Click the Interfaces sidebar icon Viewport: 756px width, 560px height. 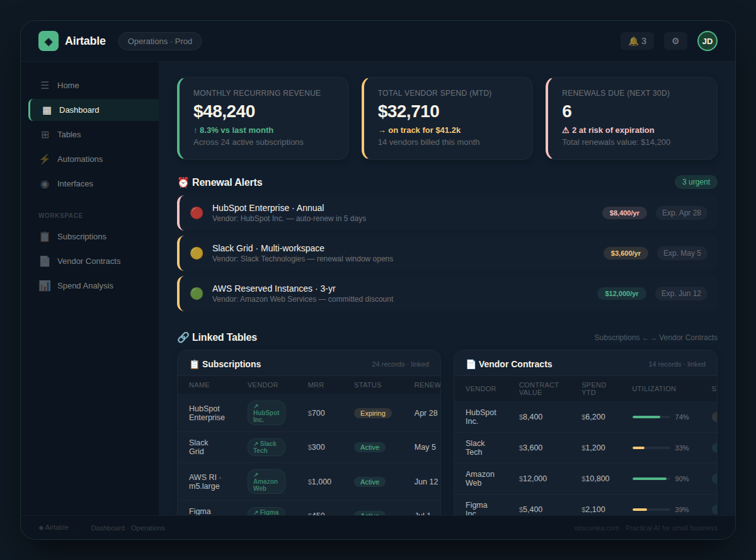(x=45, y=184)
